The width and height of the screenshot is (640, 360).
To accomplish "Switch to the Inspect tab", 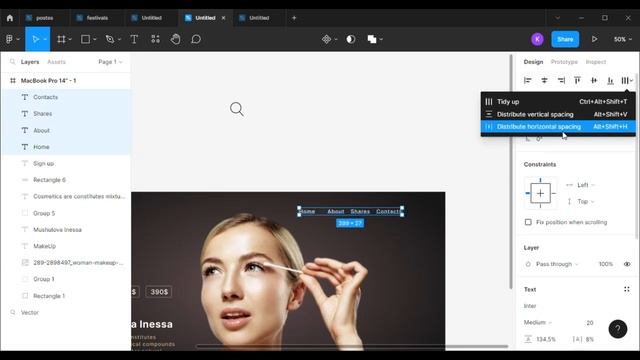I will (596, 62).
